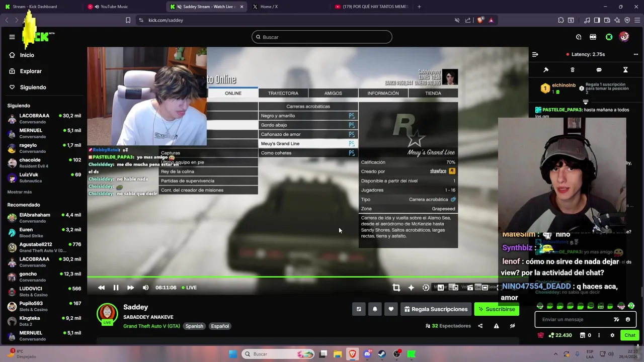Open the KICK store icon in header
Viewport: 644px width, 362px height.
(593, 37)
